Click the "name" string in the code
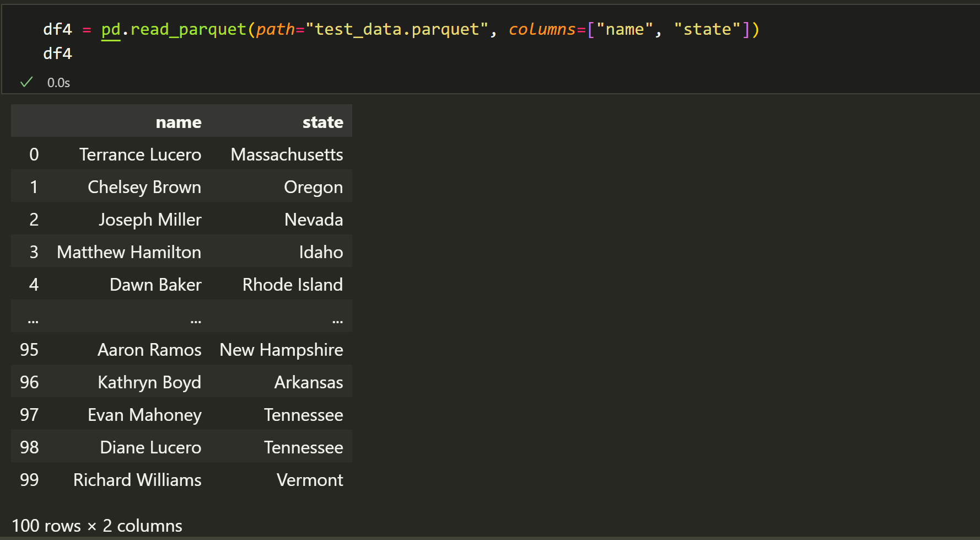This screenshot has width=980, height=540. point(624,29)
